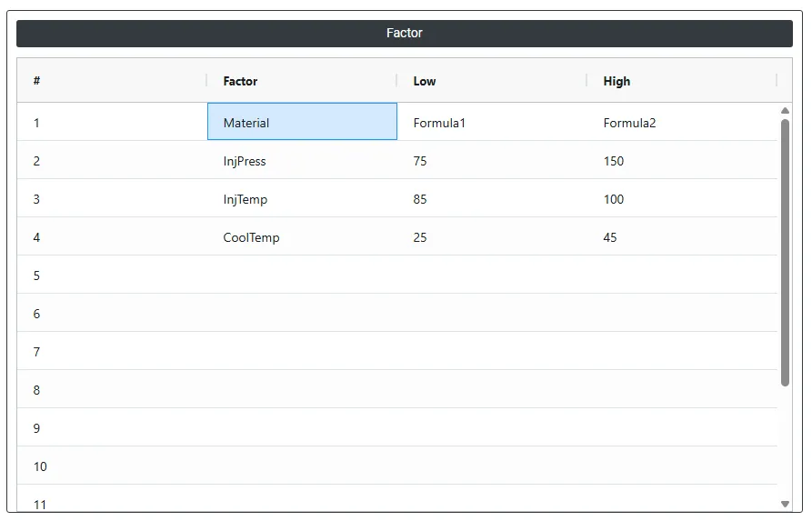This screenshot has width=812, height=531.
Task: Click row number 7
Action: tap(112, 351)
